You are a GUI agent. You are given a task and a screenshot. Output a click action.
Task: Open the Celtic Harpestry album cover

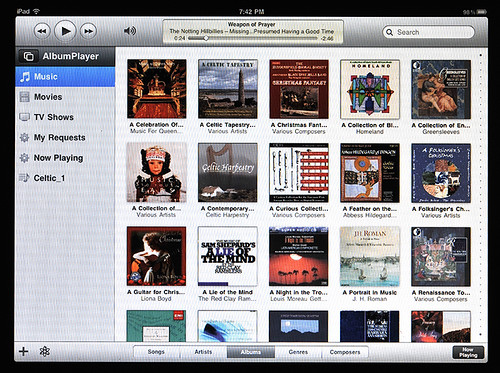pos(228,173)
